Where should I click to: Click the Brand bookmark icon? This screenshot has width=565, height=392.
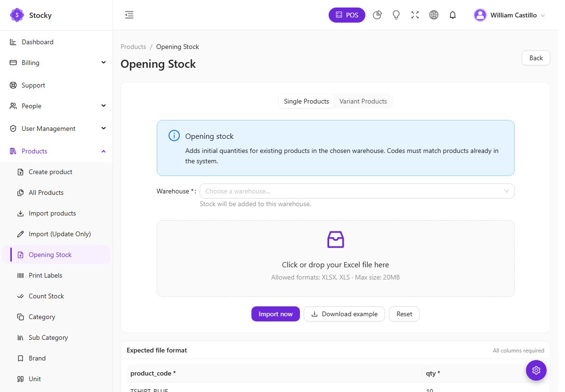pyautogui.click(x=20, y=358)
